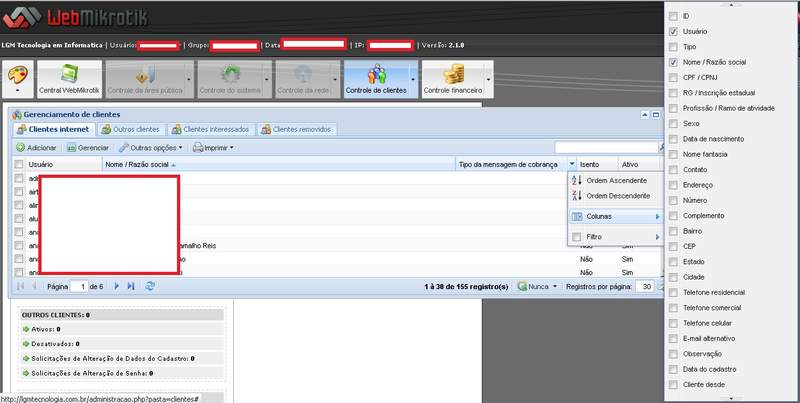This screenshot has height=403, width=800.
Task: Enable Cliente desde column checkbox
Action: coord(673,384)
